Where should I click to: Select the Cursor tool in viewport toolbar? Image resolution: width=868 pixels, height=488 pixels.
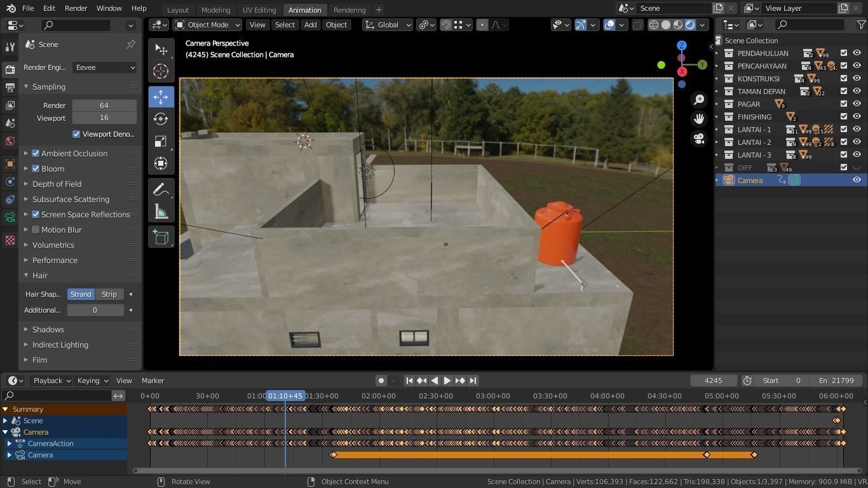pyautogui.click(x=161, y=72)
